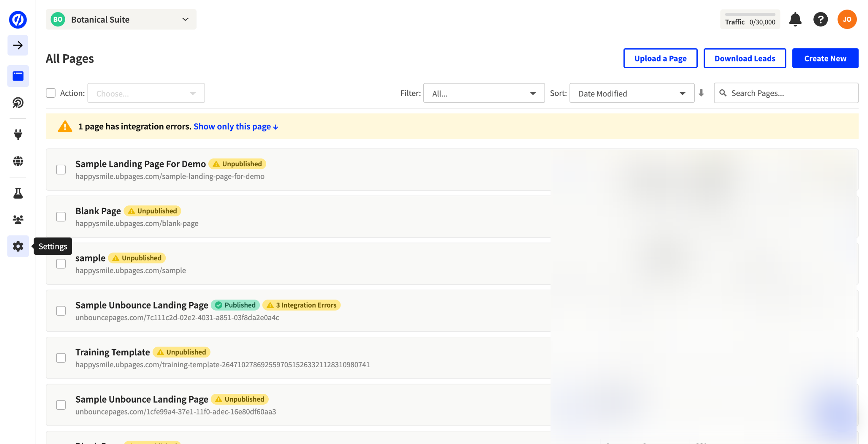Image resolution: width=868 pixels, height=444 pixels.
Task: Tick the select-all checkbox beside Action
Action: [x=51, y=93]
